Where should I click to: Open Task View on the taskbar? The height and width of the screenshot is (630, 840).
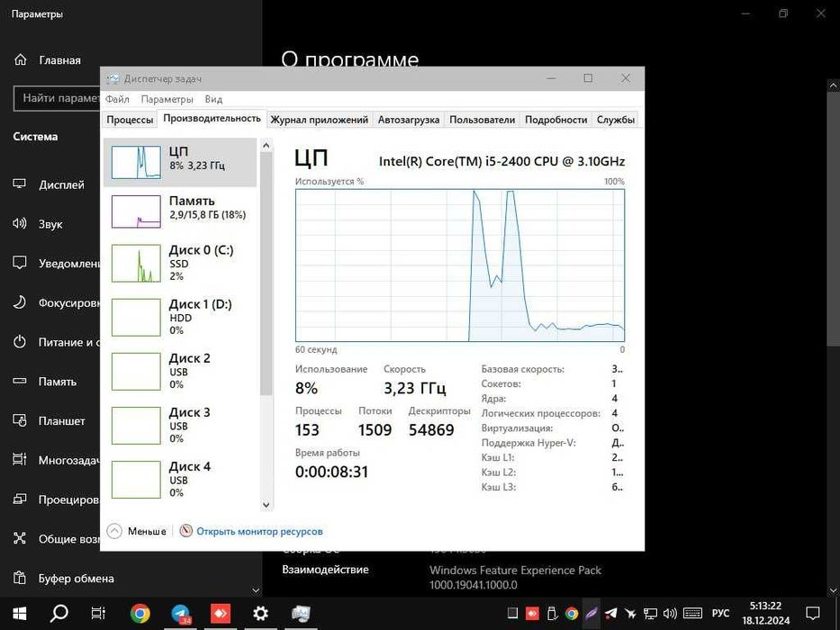[98, 614]
